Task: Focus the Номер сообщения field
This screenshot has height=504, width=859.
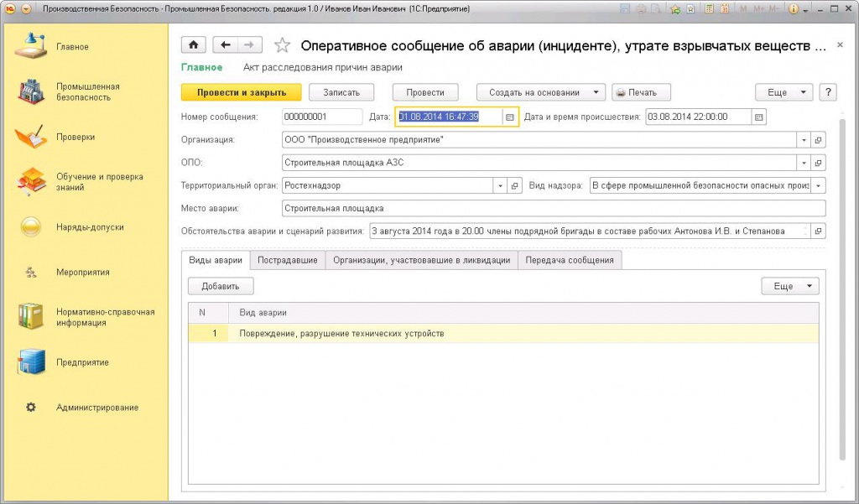Action: [x=322, y=117]
